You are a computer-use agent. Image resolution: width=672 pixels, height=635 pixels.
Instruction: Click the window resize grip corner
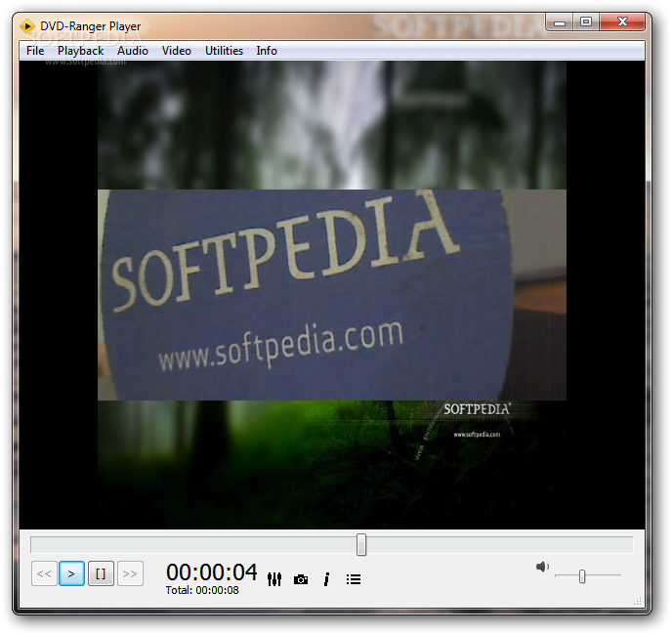(638, 601)
